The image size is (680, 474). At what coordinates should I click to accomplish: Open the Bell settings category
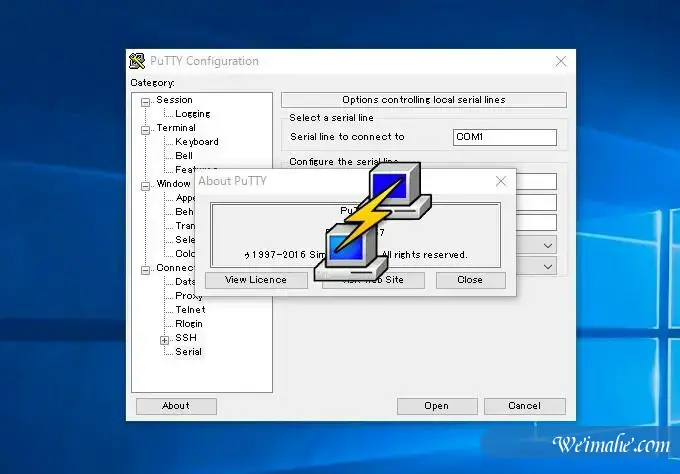(x=184, y=156)
